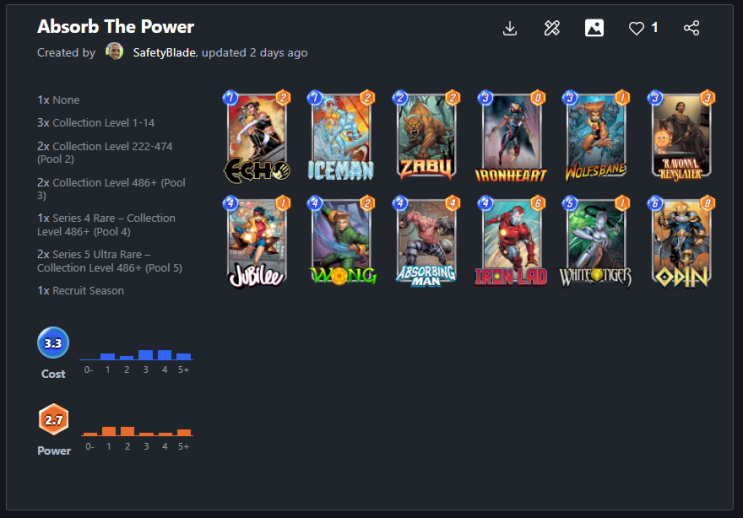Click the 'Cost' label under the blue badge
Screen dimensions: 743x518
[x=53, y=374]
